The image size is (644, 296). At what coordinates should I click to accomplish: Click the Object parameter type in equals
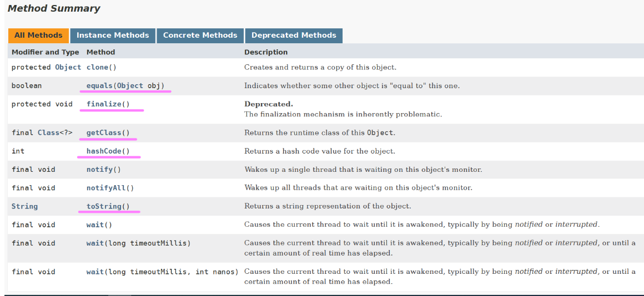(x=130, y=86)
